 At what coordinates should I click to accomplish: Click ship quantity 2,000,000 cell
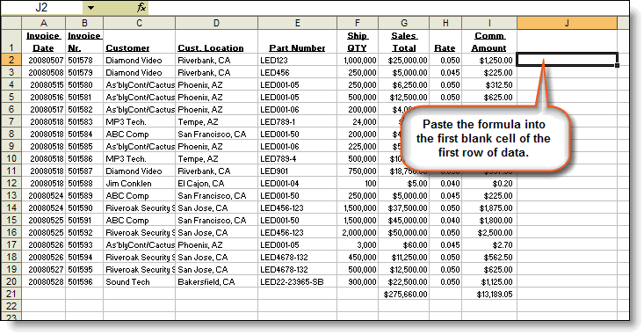pos(358,233)
